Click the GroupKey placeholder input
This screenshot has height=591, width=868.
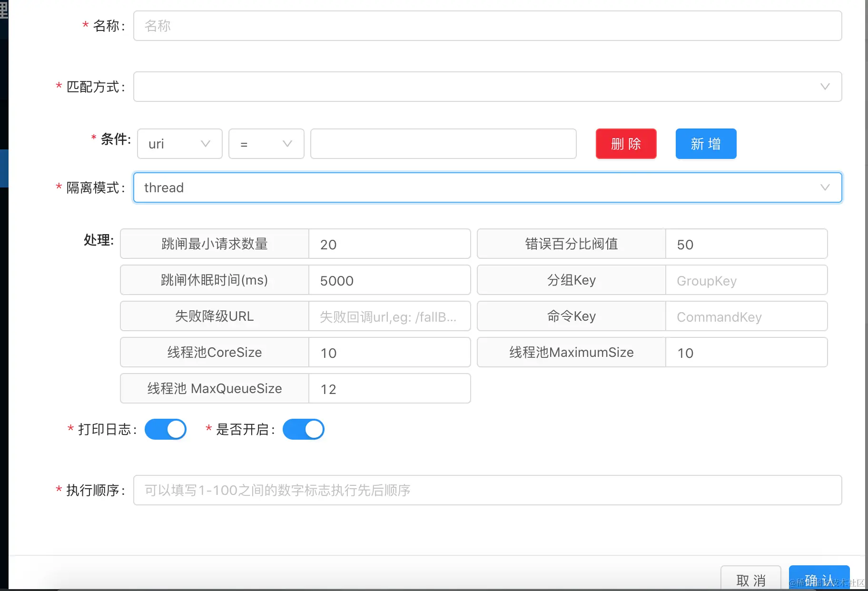pyautogui.click(x=746, y=280)
